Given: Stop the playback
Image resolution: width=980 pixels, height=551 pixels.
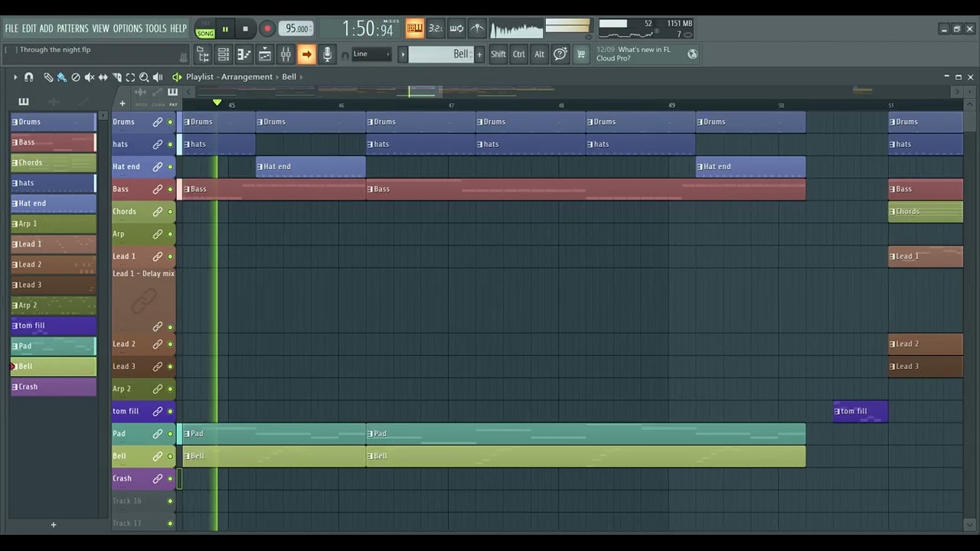Looking at the screenshot, I should pyautogui.click(x=245, y=29).
